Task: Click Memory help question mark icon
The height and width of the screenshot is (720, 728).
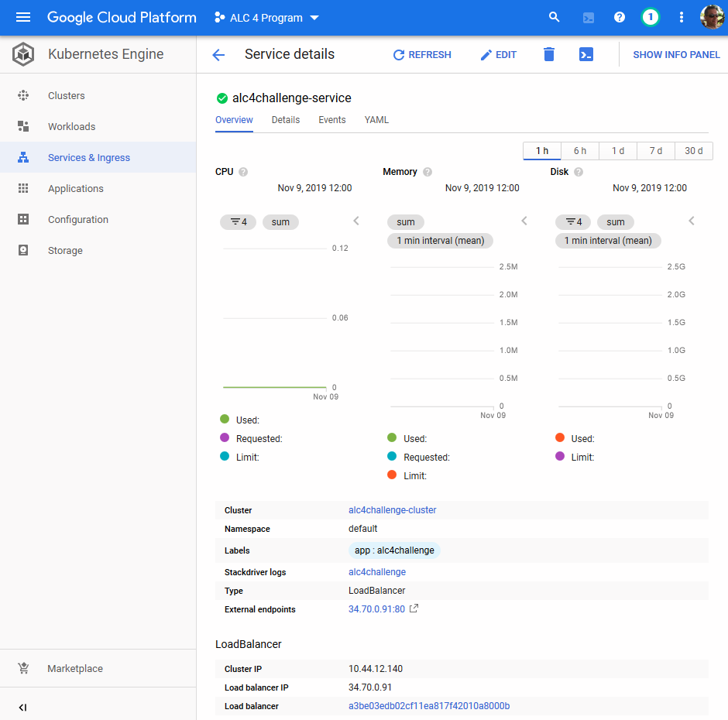Action: (x=428, y=172)
